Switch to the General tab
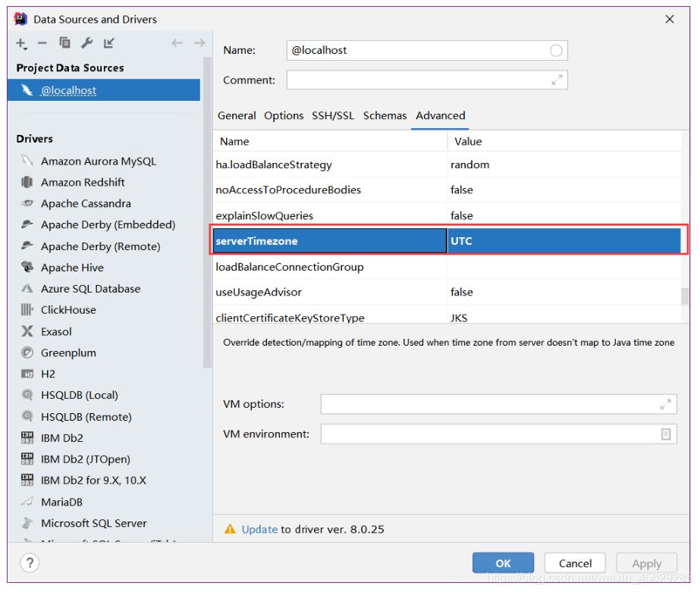The image size is (700, 592). (237, 115)
